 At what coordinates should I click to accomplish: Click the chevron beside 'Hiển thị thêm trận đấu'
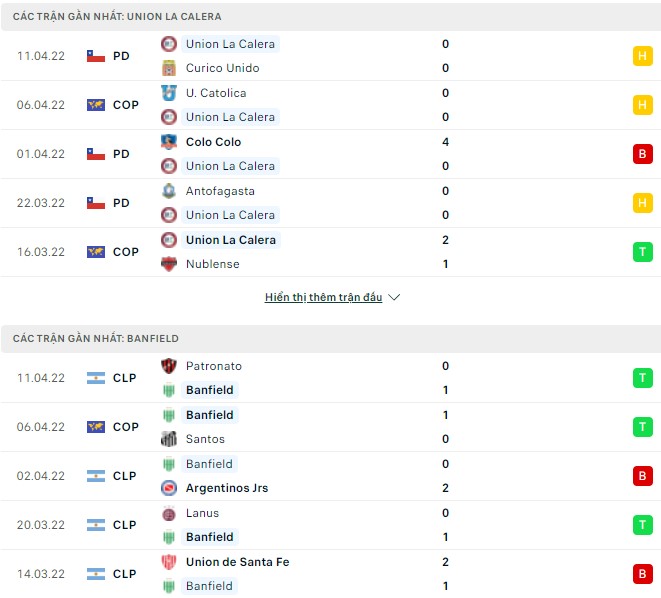(394, 298)
